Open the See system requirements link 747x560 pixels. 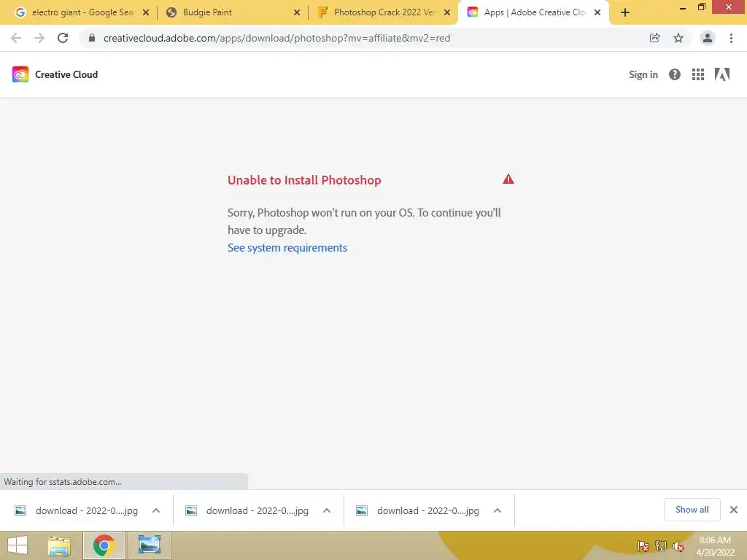point(287,248)
